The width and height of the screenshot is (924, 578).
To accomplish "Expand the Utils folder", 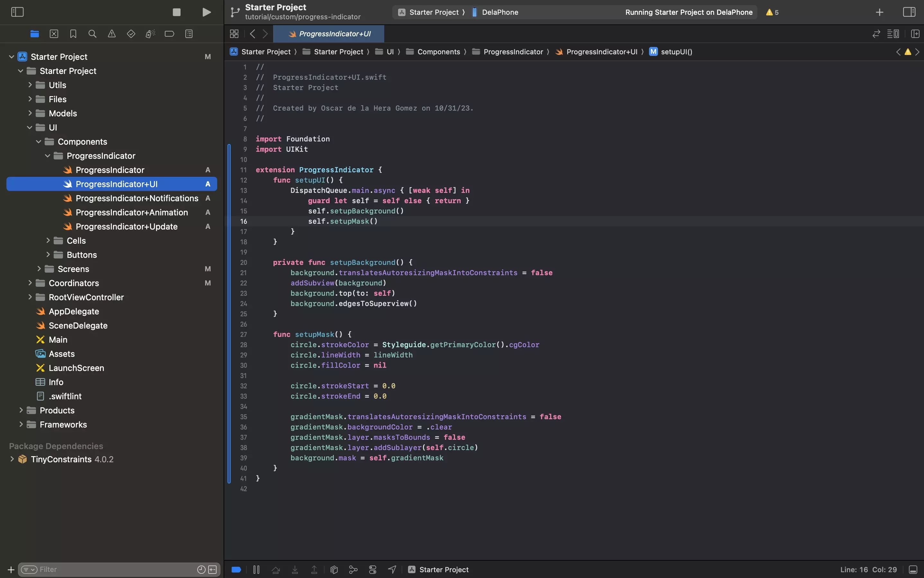I will 30,85.
